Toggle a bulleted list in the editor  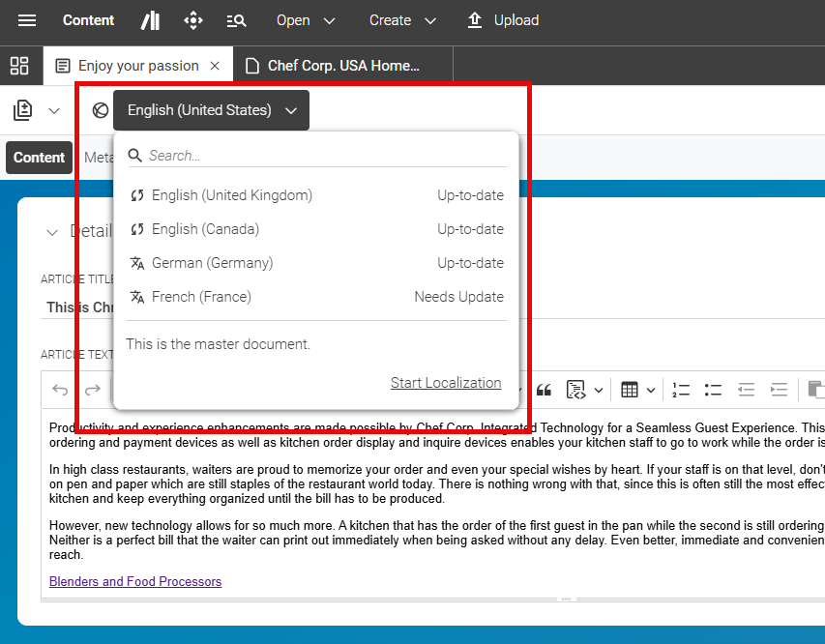(713, 389)
